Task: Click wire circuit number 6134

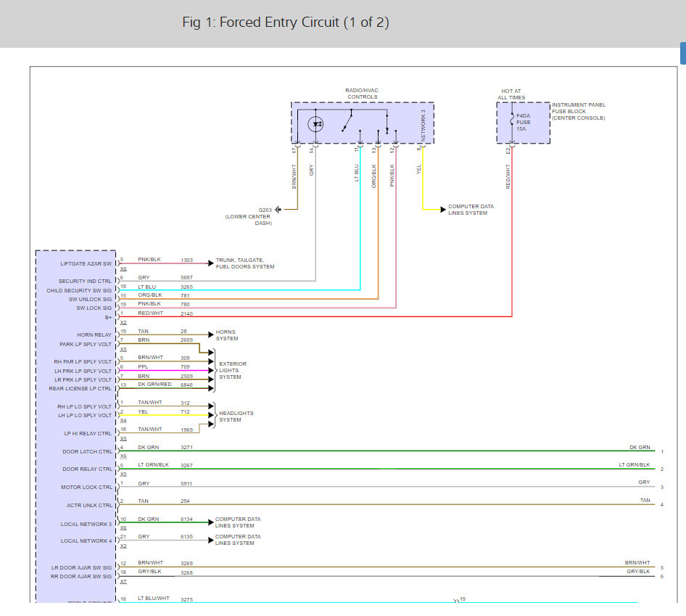Action: click(187, 520)
